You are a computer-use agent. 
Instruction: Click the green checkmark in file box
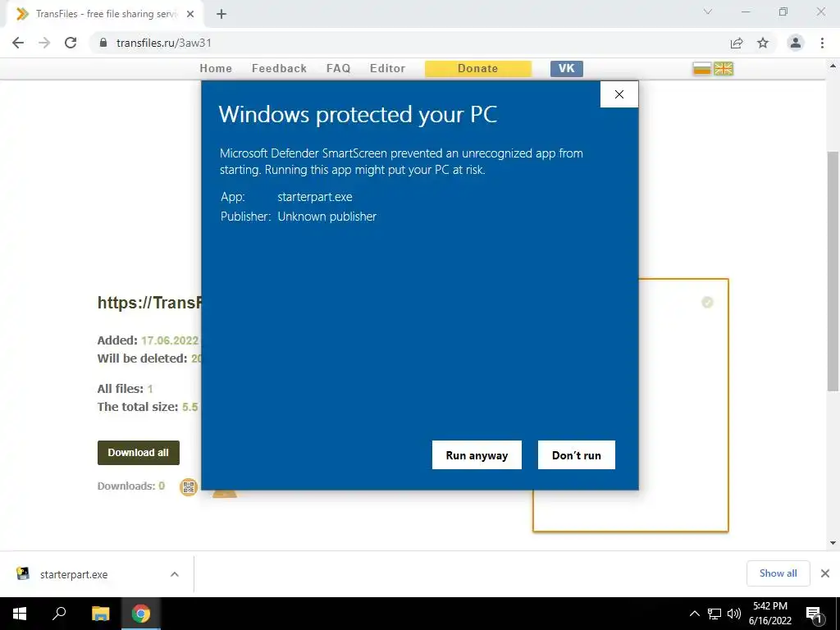707,303
